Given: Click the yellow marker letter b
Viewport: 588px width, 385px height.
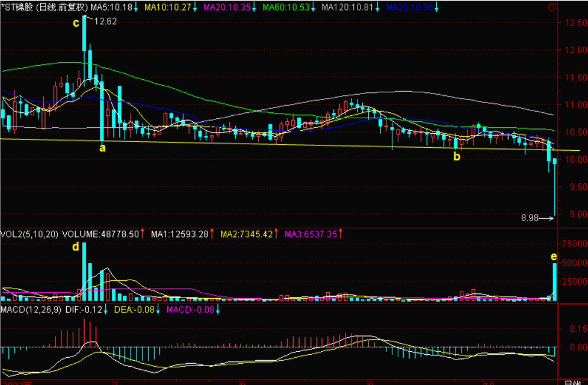Looking at the screenshot, I should pos(456,157).
